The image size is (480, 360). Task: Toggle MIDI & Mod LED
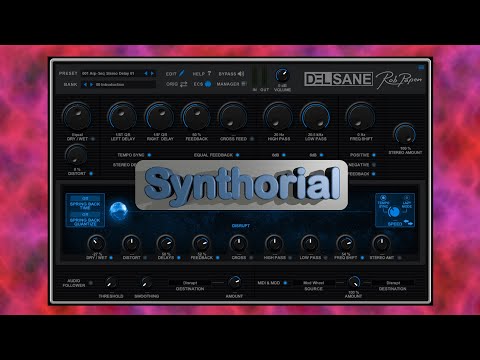click(x=285, y=283)
